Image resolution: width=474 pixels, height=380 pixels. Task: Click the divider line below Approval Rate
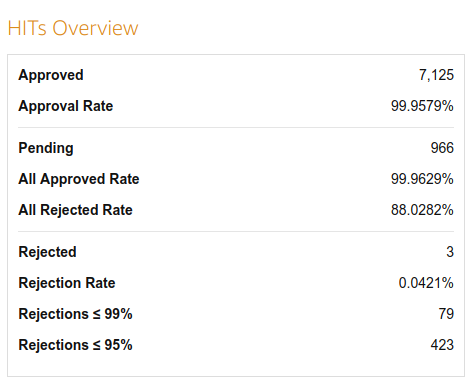click(x=236, y=127)
